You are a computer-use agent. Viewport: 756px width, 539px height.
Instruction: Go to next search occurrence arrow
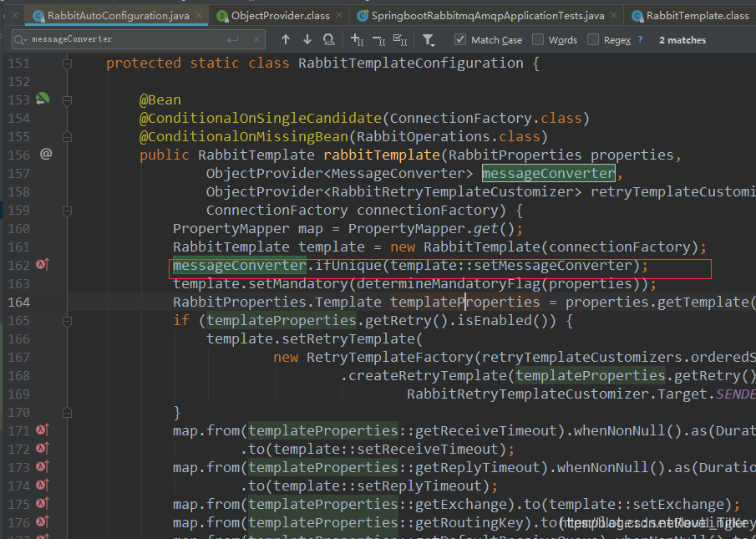307,39
